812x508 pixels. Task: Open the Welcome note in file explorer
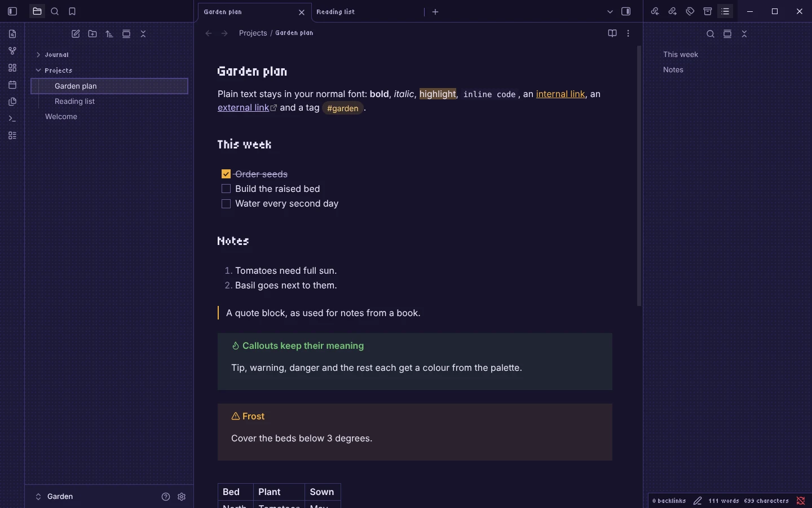(61, 117)
